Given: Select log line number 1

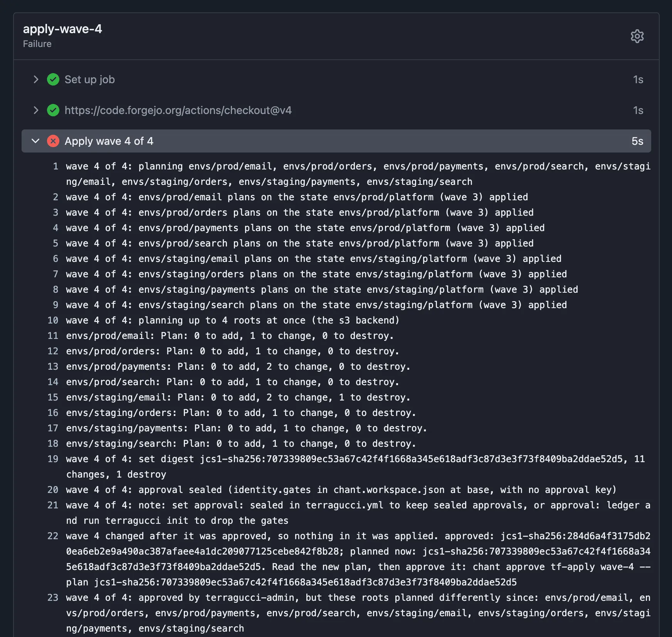Looking at the screenshot, I should point(55,166).
